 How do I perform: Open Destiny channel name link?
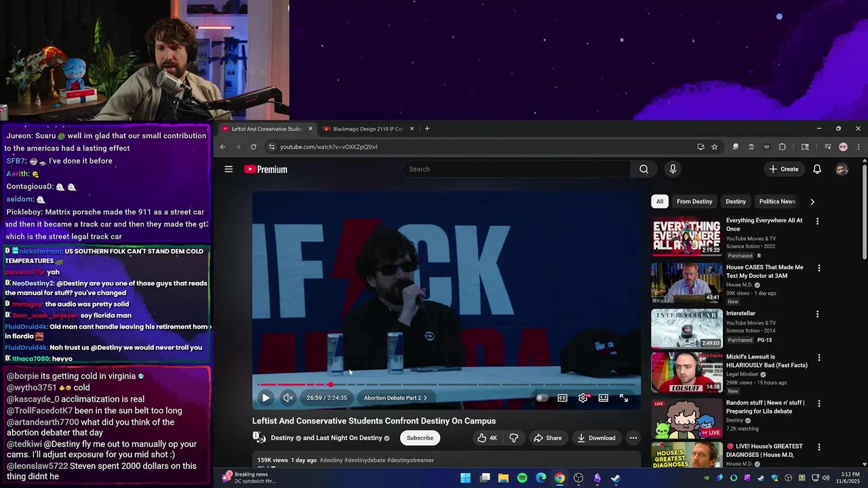point(282,438)
